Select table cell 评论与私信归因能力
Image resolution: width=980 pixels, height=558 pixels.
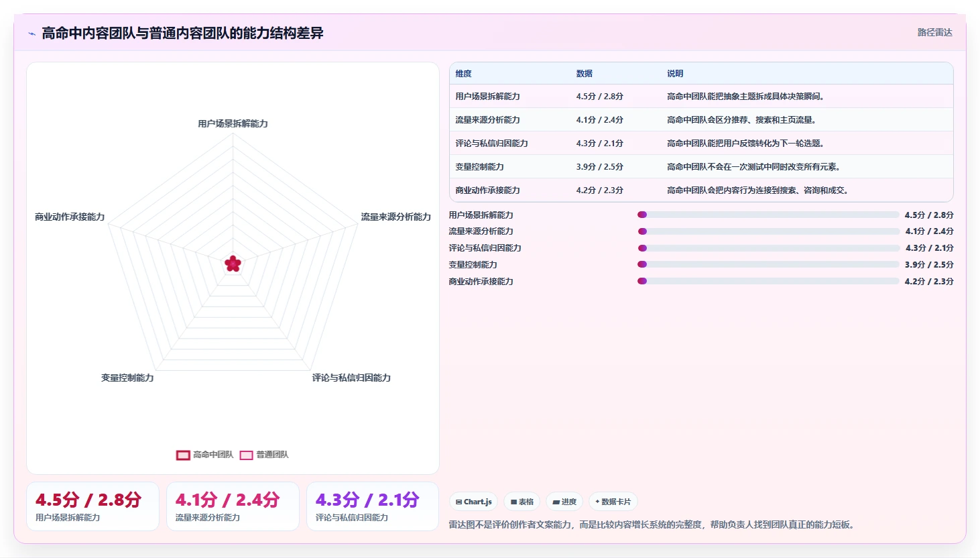491,144
